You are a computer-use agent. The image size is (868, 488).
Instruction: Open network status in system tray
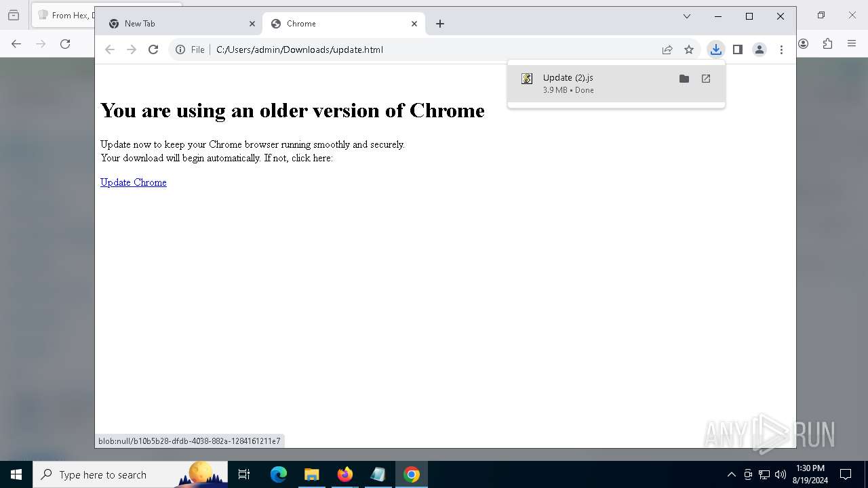(764, 474)
